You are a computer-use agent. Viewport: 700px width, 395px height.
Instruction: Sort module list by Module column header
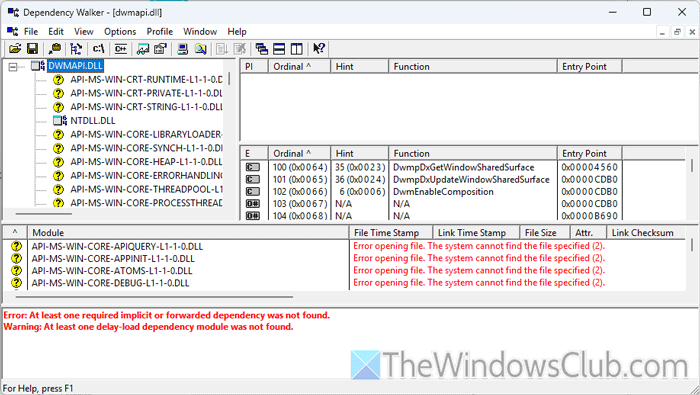click(x=188, y=233)
